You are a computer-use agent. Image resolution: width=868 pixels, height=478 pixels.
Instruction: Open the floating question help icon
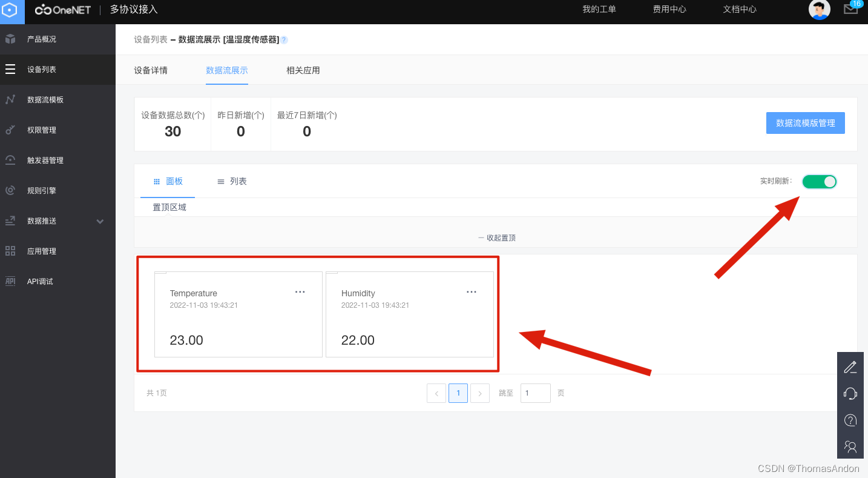click(850, 420)
